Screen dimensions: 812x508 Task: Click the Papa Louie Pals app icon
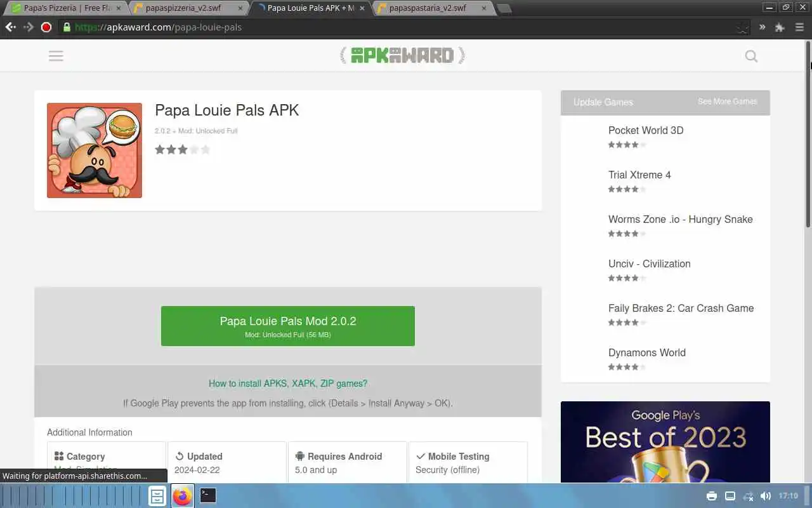click(95, 150)
